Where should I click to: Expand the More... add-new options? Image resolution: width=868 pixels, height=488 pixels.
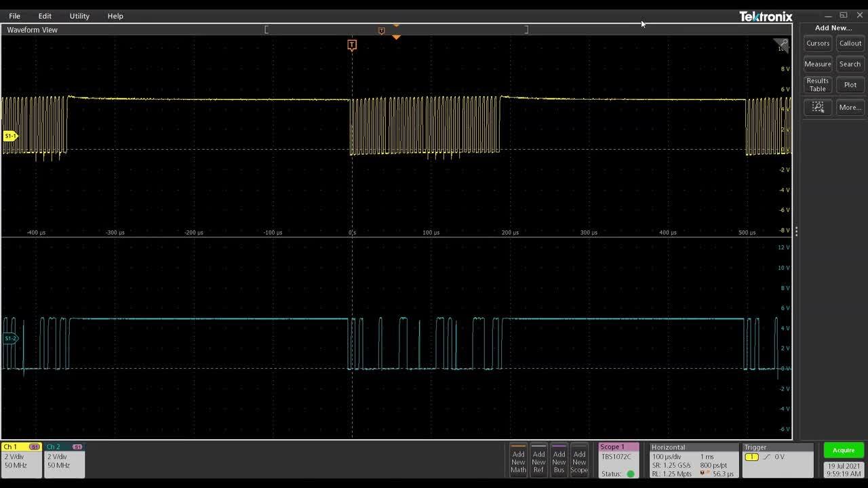(x=850, y=107)
